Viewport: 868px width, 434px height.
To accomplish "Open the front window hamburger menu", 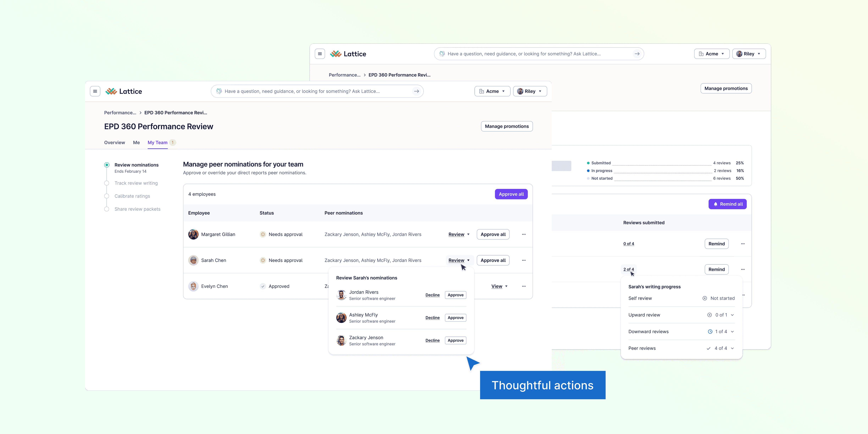I will point(95,91).
